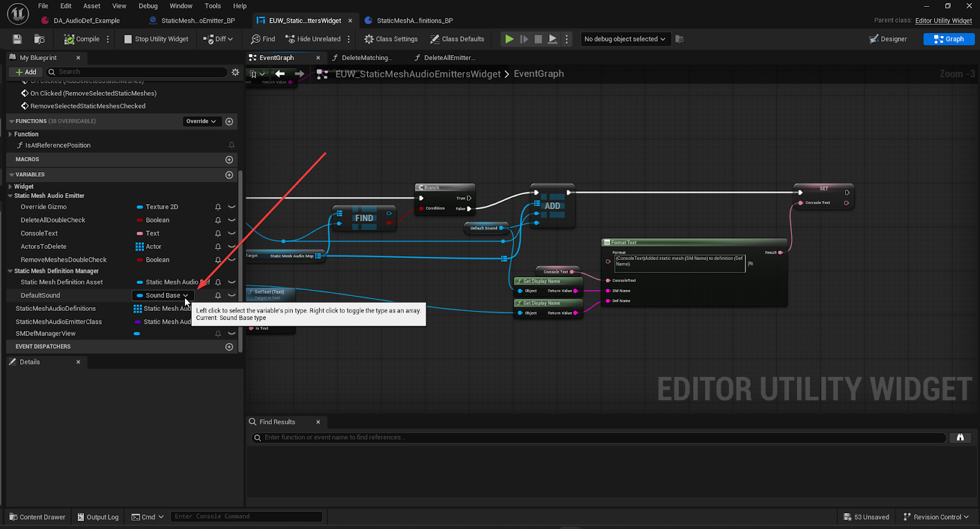Collapse Static Mesh Definition Manager category
980x529 pixels.
tap(10, 271)
